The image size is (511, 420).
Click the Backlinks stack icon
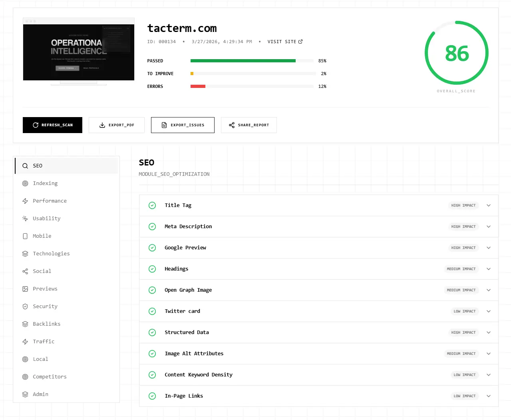point(25,324)
